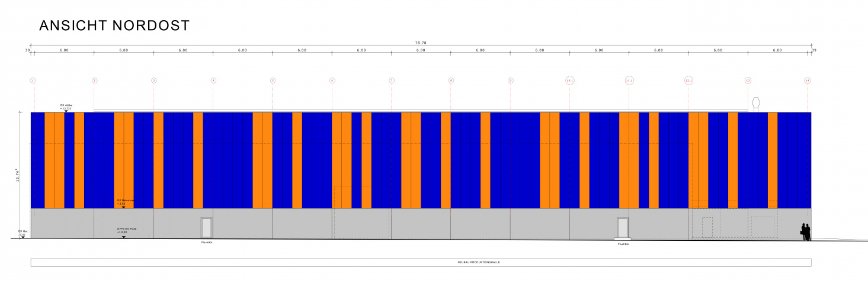Click the OK Betonwand elevation marker
Image resolution: width=868 pixels, height=284 pixels.
coord(124,205)
